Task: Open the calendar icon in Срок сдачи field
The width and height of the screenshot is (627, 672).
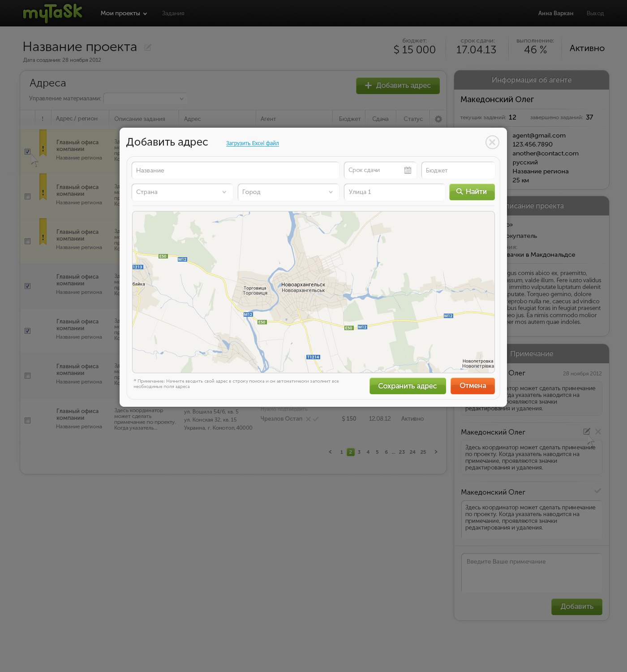Action: pyautogui.click(x=408, y=170)
